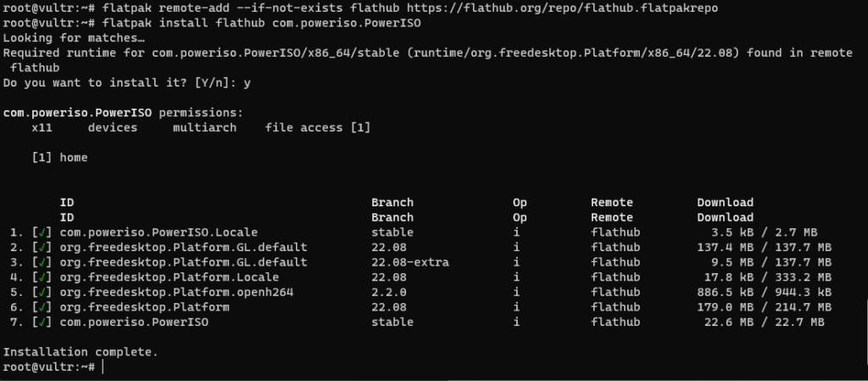Click the checkmark on the 22.08-extra row

(42, 262)
